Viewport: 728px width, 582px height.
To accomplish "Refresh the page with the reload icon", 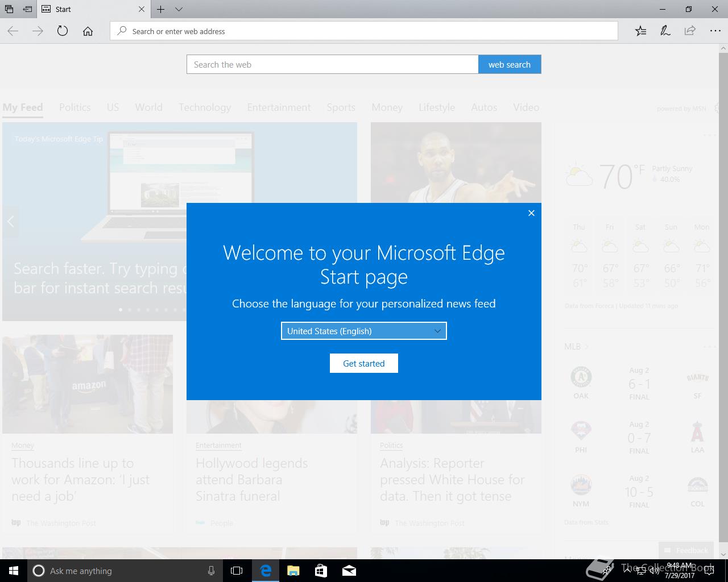I will click(63, 31).
